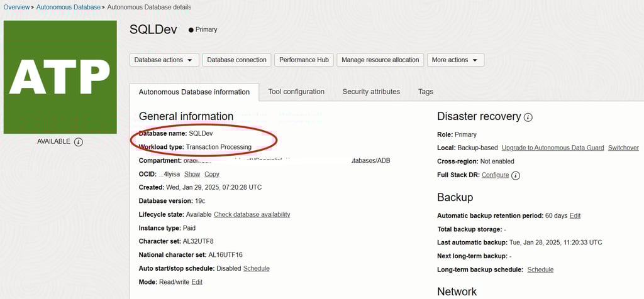
Task: Click Instance type Paid text
Action: point(167,228)
